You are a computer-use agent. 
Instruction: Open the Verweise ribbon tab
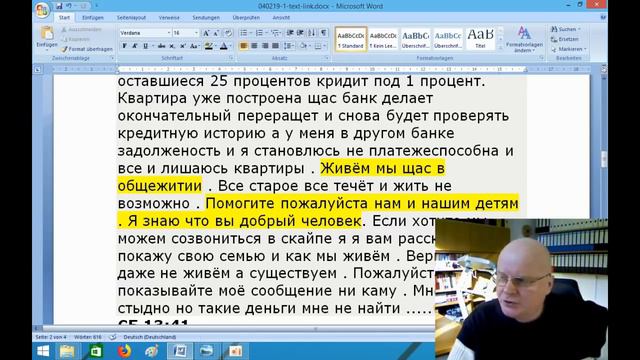point(169,18)
